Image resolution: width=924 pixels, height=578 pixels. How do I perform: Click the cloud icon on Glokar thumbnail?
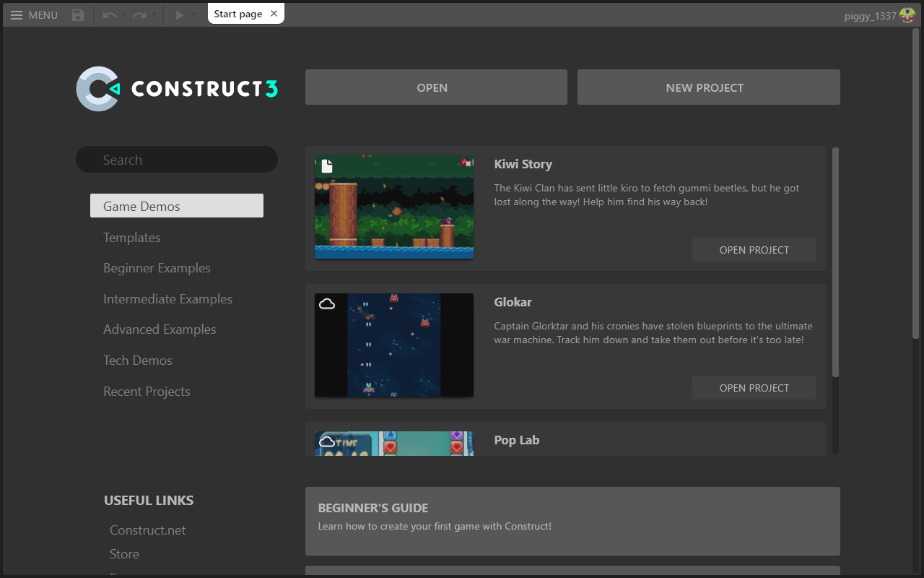point(327,304)
